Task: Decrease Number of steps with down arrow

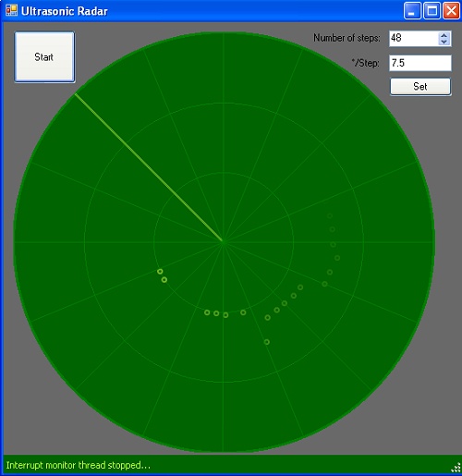Action: (444, 42)
